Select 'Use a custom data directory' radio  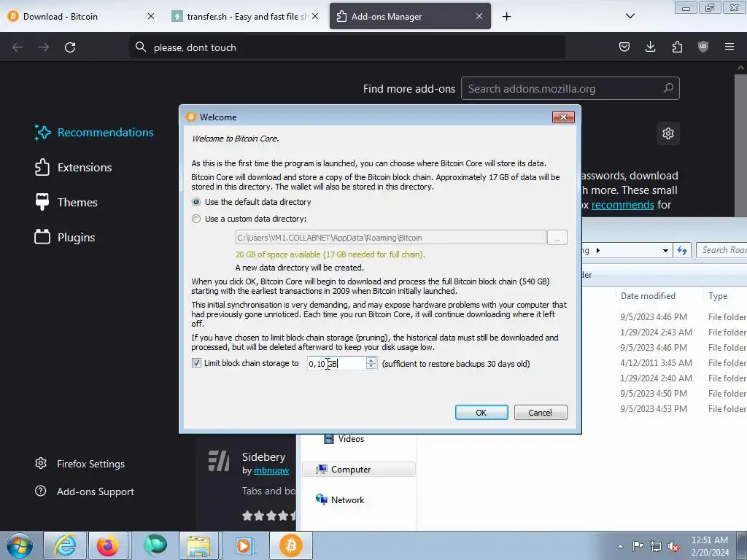[x=196, y=219]
